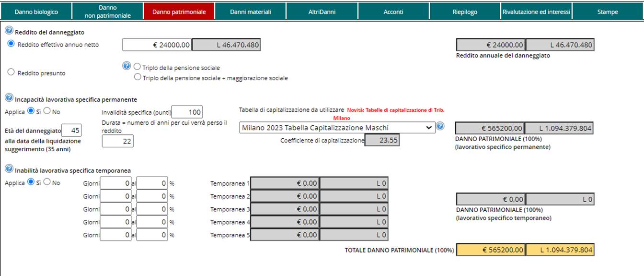This screenshot has width=644, height=276.
Task: Click Giorni field of Temporanea 2 row
Action: (115, 196)
